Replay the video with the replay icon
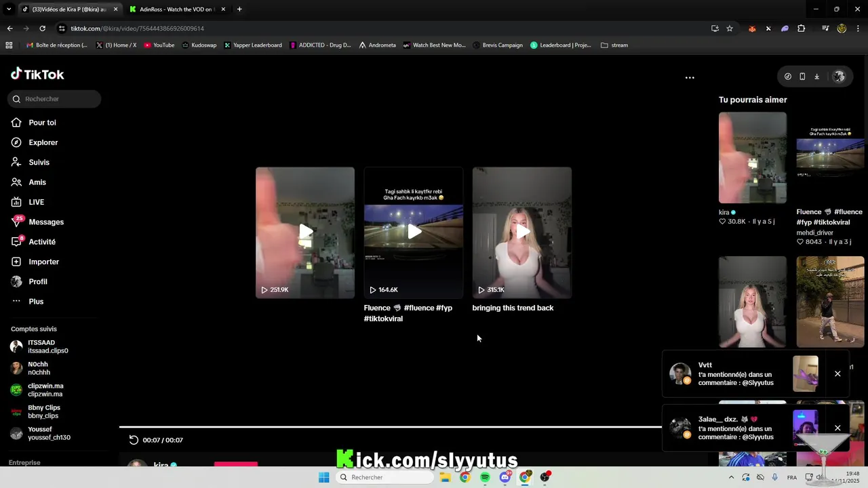The height and width of the screenshot is (488, 868). pyautogui.click(x=134, y=440)
